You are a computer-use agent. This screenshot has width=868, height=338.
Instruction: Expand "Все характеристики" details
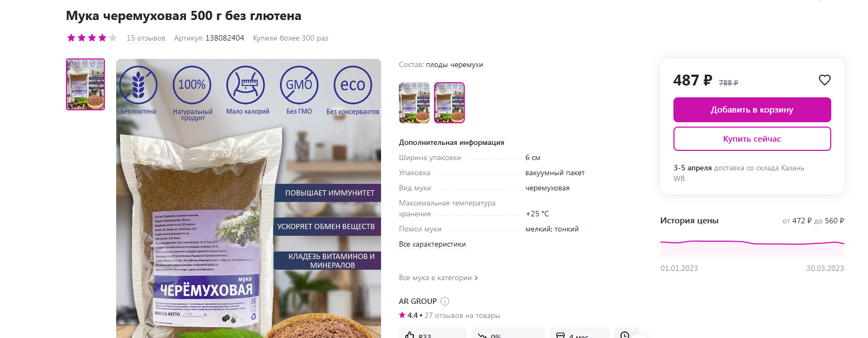point(432,244)
